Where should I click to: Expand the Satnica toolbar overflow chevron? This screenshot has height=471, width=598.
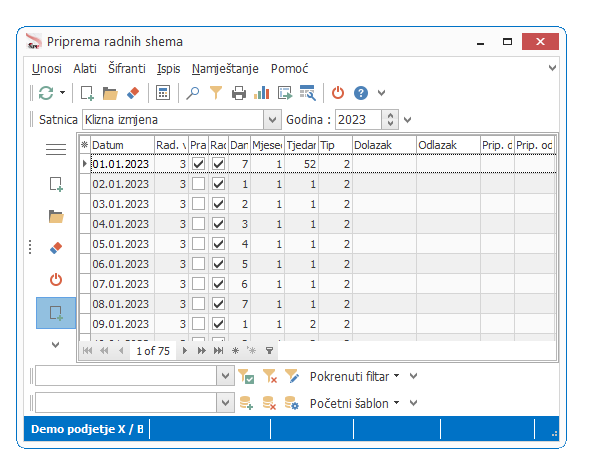pos(408,120)
